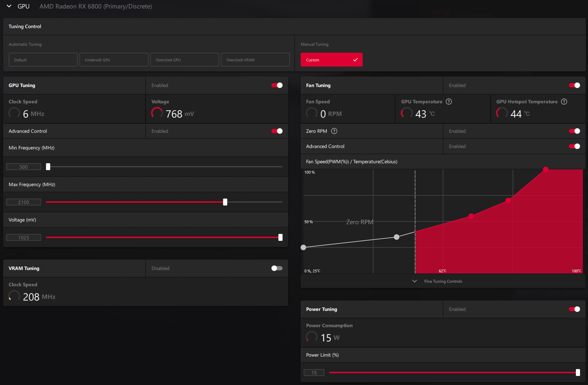Screen dimensions: 588x385
Task: Collapse the GPU section chevron
Action: (x=9, y=6)
